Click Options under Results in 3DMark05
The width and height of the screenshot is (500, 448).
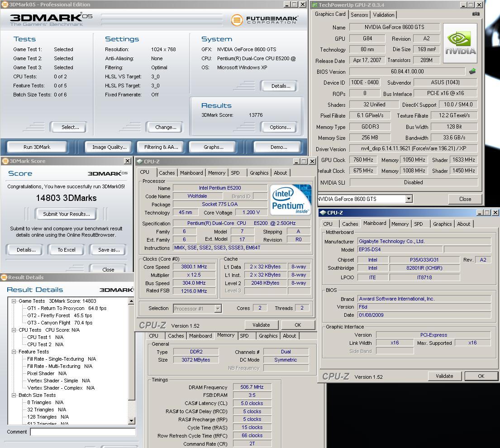pyautogui.click(x=280, y=127)
